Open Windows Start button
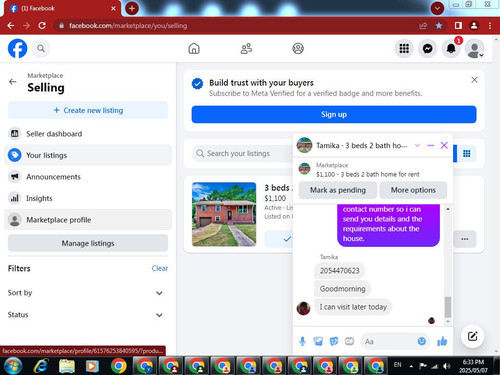Image resolution: width=500 pixels, height=375 pixels. (x=13, y=366)
